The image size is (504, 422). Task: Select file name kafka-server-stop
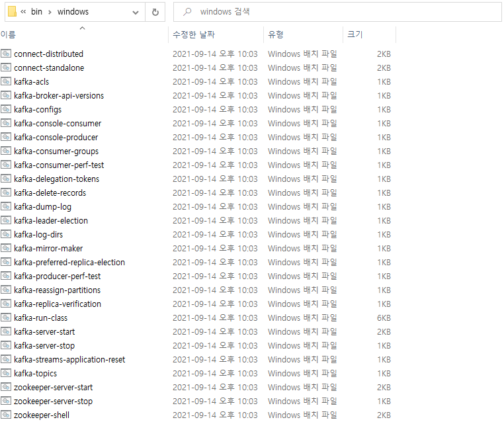44,345
